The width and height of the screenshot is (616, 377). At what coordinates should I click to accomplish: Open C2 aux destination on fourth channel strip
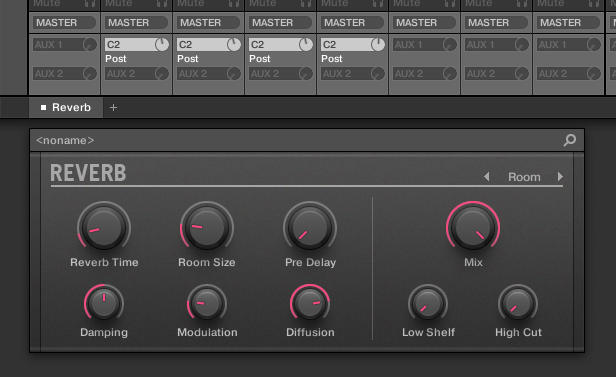[x=273, y=45]
